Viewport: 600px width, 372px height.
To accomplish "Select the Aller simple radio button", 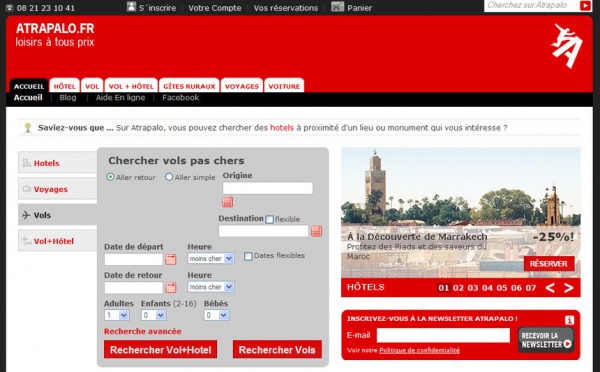I will [169, 177].
